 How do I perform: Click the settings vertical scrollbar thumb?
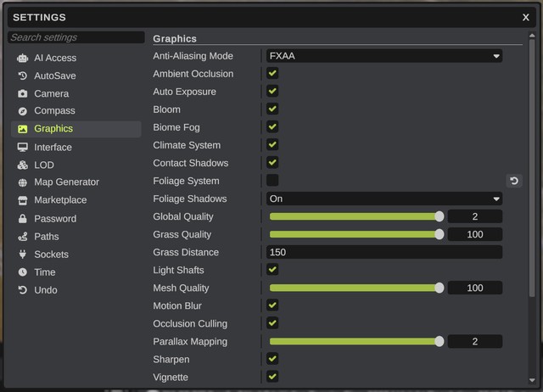coord(532,168)
